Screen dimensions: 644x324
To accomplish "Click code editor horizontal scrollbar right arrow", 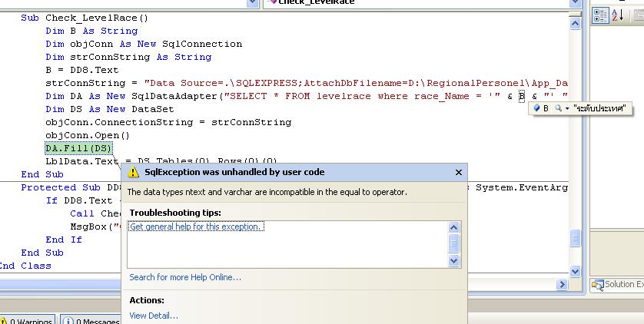I will pyautogui.click(x=562, y=284).
